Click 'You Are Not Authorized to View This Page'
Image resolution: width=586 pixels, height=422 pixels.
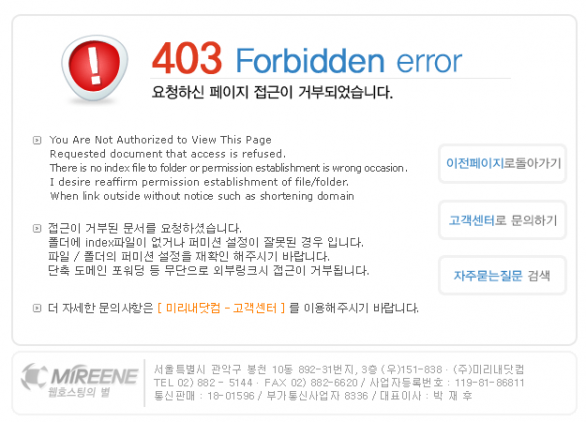pyautogui.click(x=161, y=140)
